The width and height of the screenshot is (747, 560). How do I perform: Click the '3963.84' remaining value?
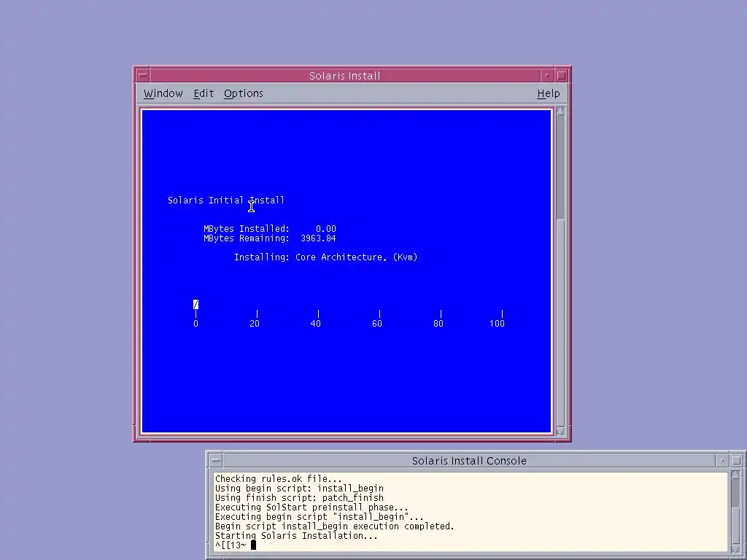coord(318,238)
